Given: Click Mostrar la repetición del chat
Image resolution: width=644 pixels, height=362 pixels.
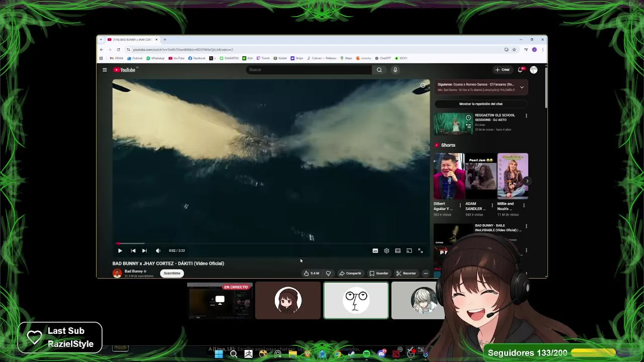Looking at the screenshot, I should click(480, 104).
